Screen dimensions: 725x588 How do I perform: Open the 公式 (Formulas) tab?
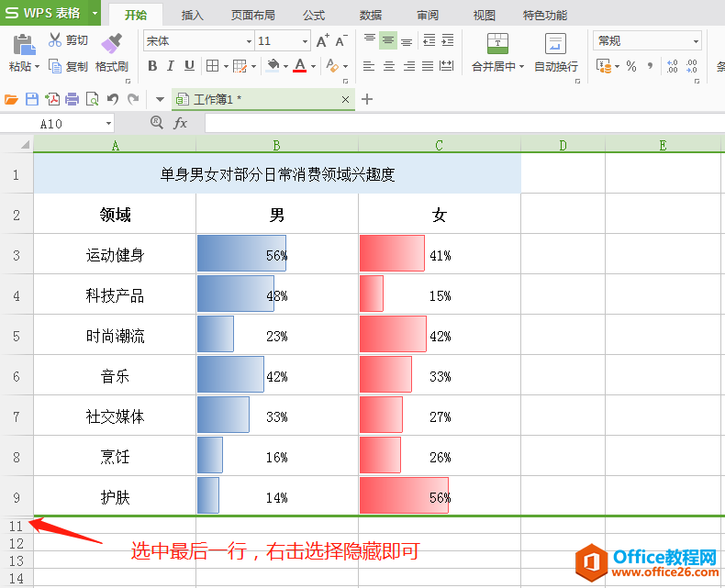point(314,16)
